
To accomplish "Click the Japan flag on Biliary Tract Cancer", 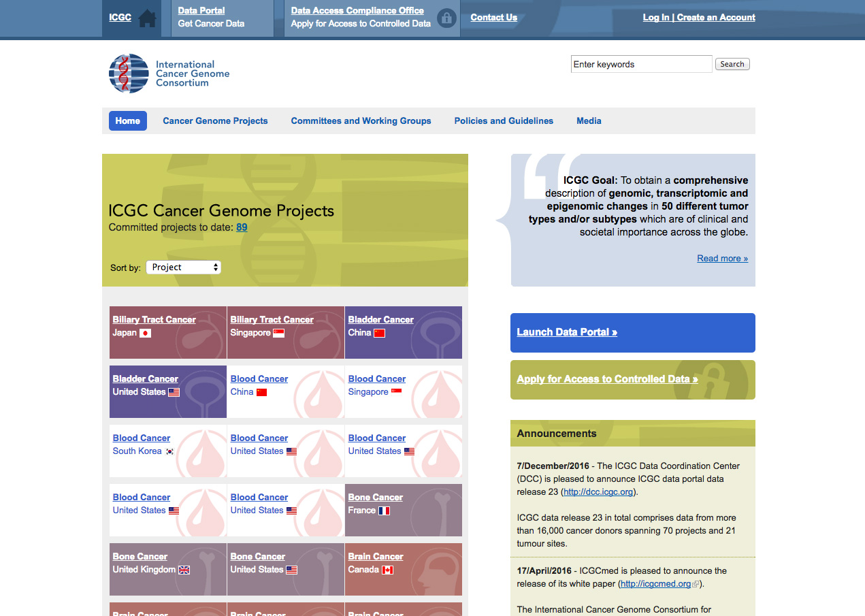I will (145, 333).
